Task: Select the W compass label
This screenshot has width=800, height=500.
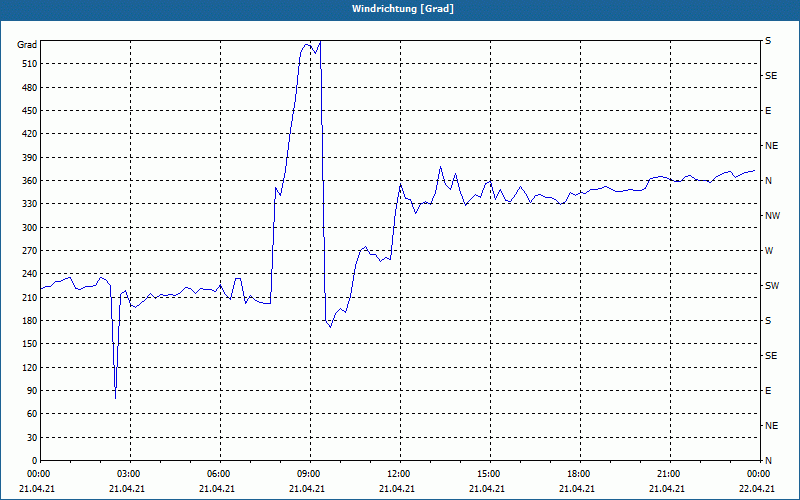Action: pyautogui.click(x=769, y=251)
